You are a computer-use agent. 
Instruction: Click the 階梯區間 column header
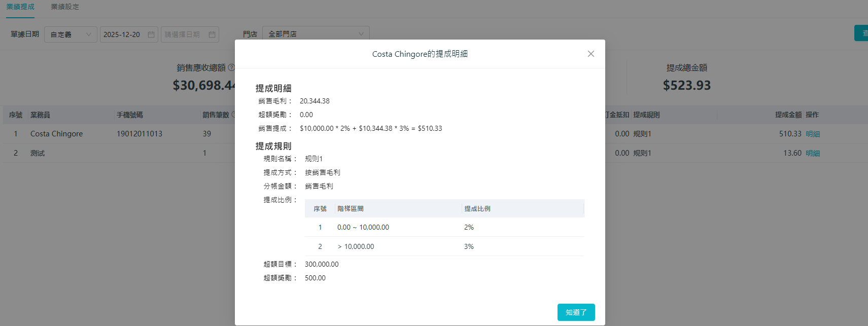click(x=351, y=208)
